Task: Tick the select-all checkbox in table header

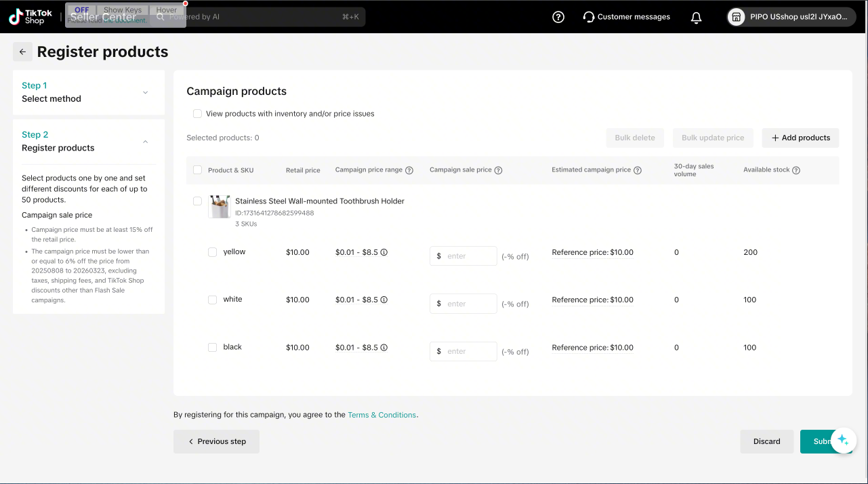Action: pyautogui.click(x=197, y=170)
